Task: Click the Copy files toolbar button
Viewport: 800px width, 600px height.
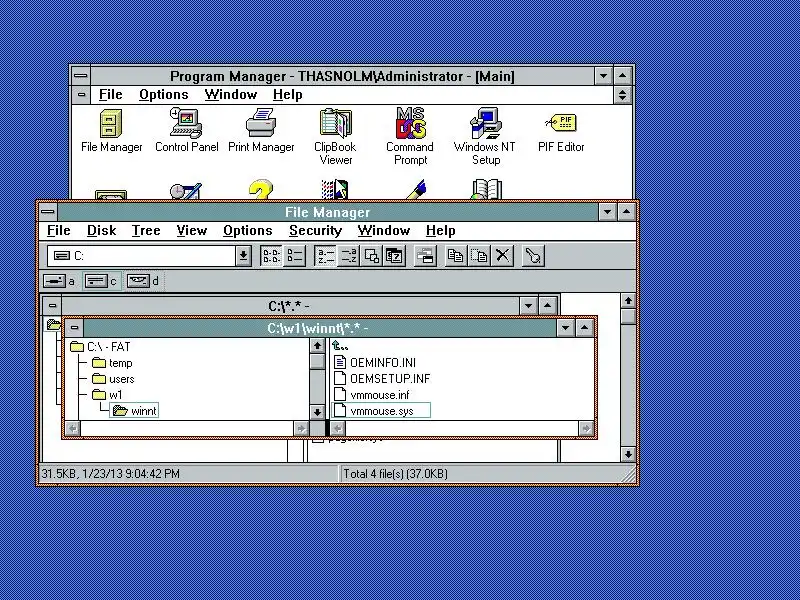Action: pos(455,256)
